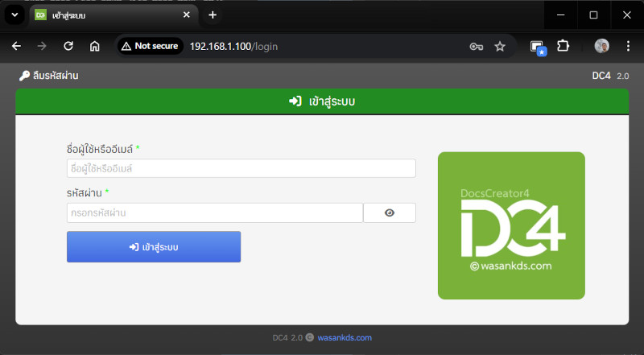Click the user profile avatar icon

[x=602, y=46]
